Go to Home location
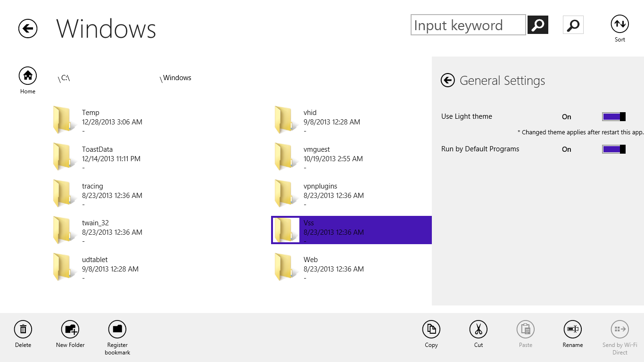The image size is (644, 362). [28, 75]
